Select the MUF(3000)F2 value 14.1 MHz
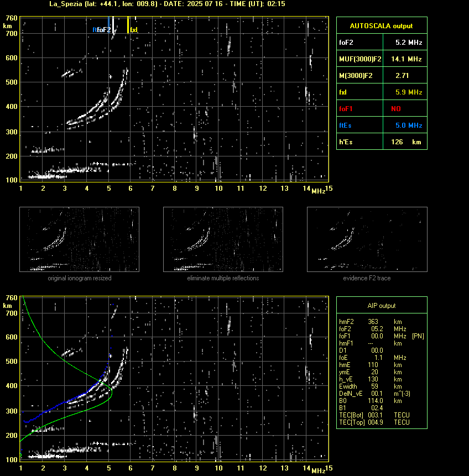Screen dimensions: 469x476 [x=407, y=59]
